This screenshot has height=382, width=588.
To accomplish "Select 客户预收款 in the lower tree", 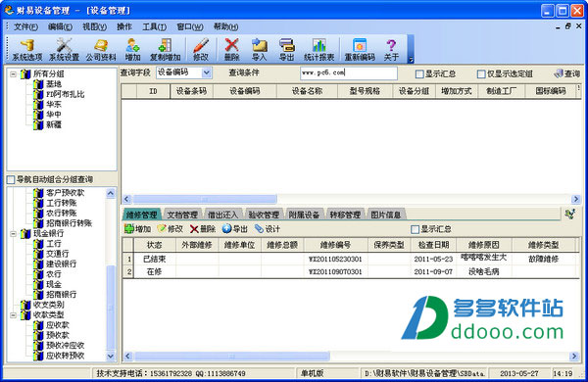I will 66,193.
